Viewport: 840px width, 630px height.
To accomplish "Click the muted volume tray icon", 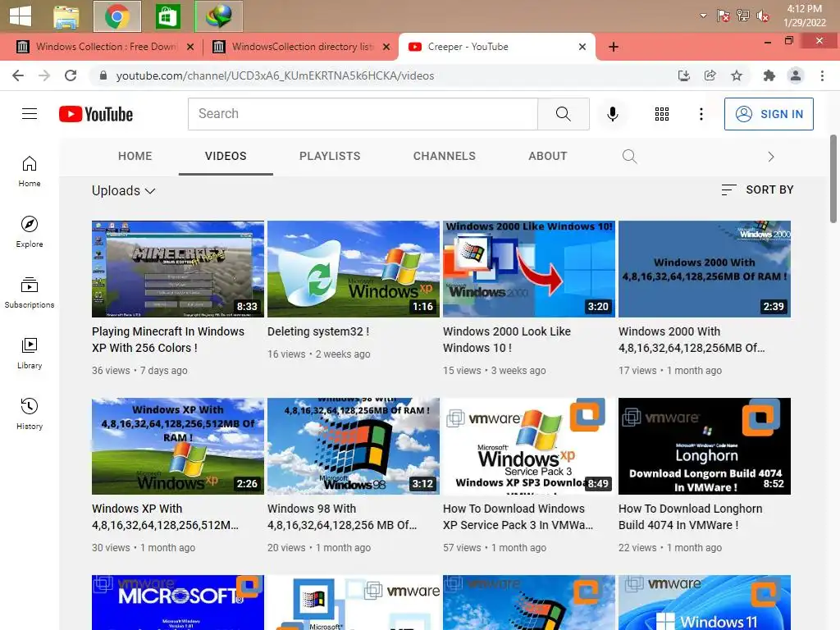I will (x=762, y=16).
